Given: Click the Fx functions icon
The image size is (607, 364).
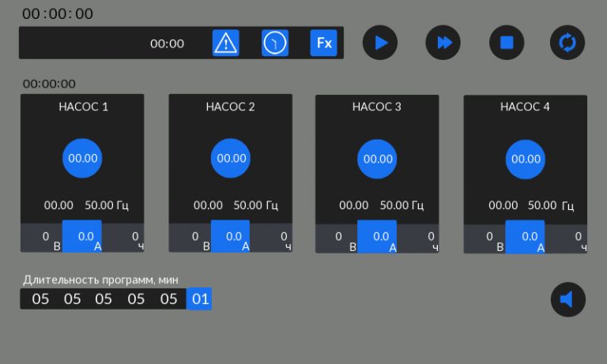Looking at the screenshot, I should point(324,43).
